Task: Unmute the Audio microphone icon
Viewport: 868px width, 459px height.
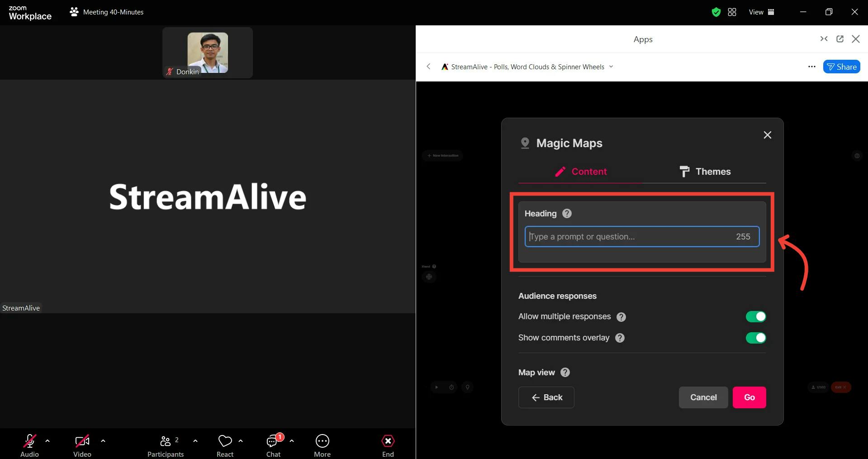Action: [x=30, y=441]
